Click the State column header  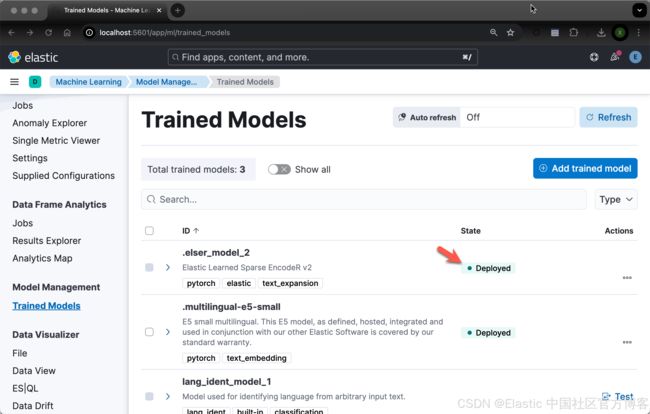coord(471,231)
